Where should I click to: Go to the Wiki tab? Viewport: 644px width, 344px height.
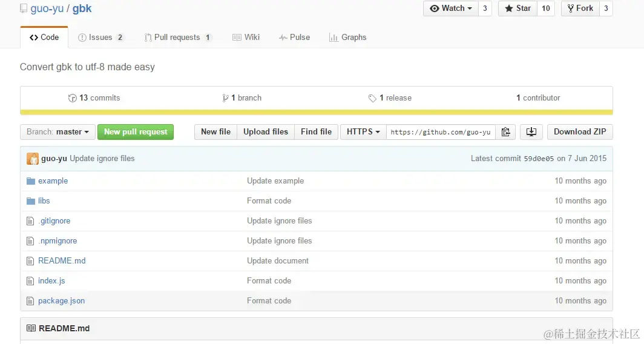click(x=246, y=38)
